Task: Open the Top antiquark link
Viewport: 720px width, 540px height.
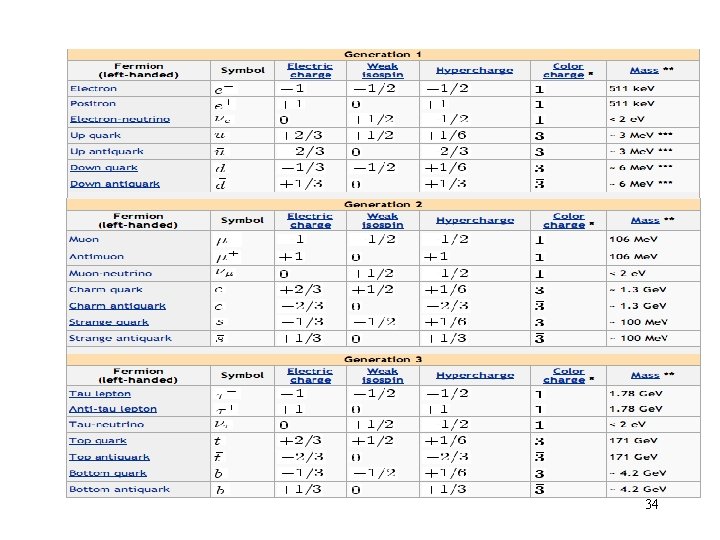Action: point(109,457)
